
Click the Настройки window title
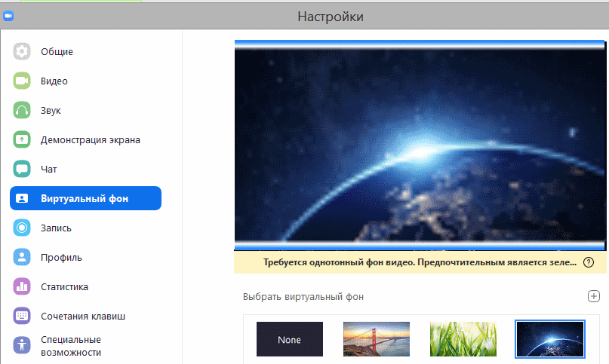pos(331,17)
